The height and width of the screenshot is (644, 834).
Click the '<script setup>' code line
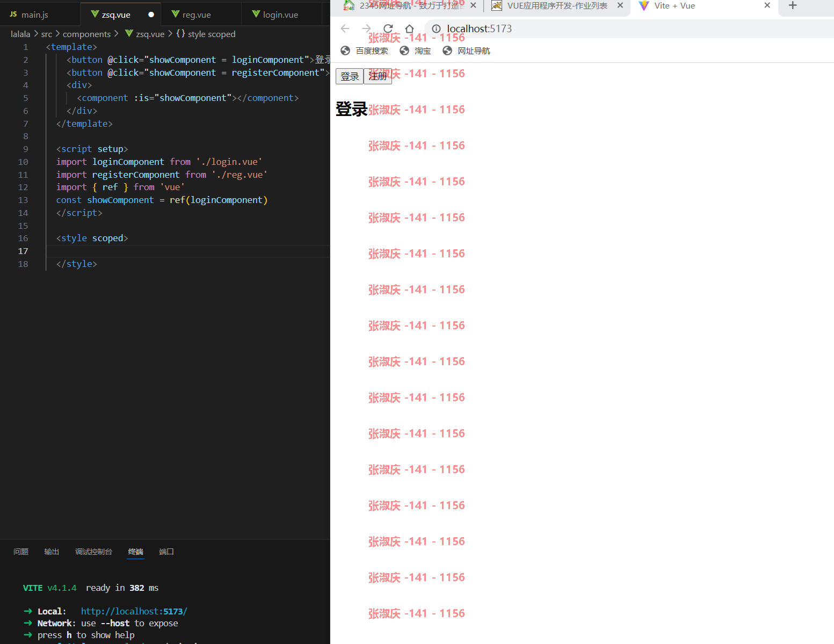[x=92, y=149]
